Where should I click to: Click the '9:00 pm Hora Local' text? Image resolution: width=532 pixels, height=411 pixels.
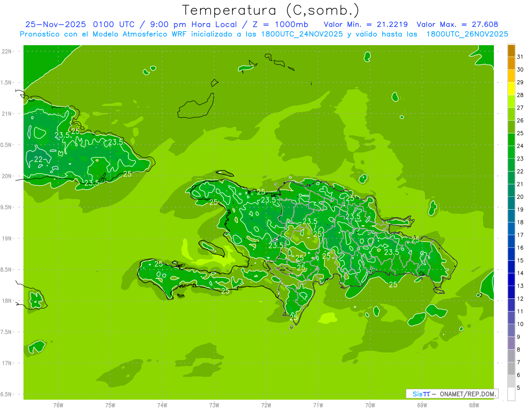[194, 24]
